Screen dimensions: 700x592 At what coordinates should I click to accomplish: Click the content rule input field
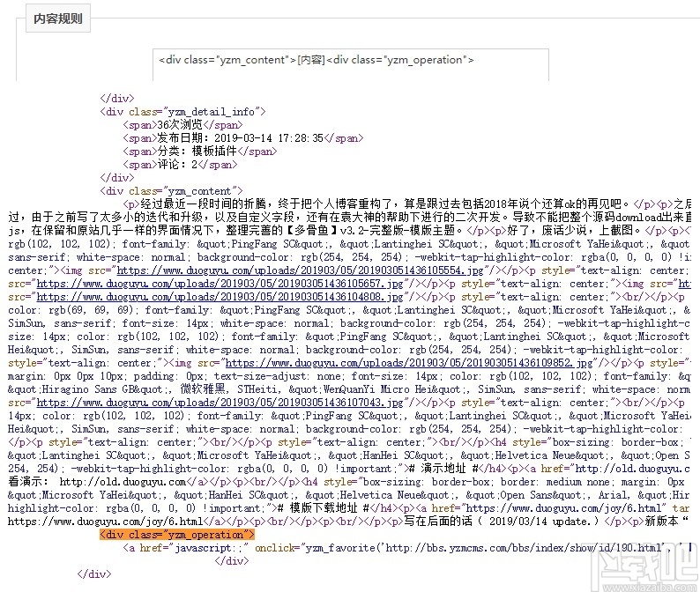[351, 65]
